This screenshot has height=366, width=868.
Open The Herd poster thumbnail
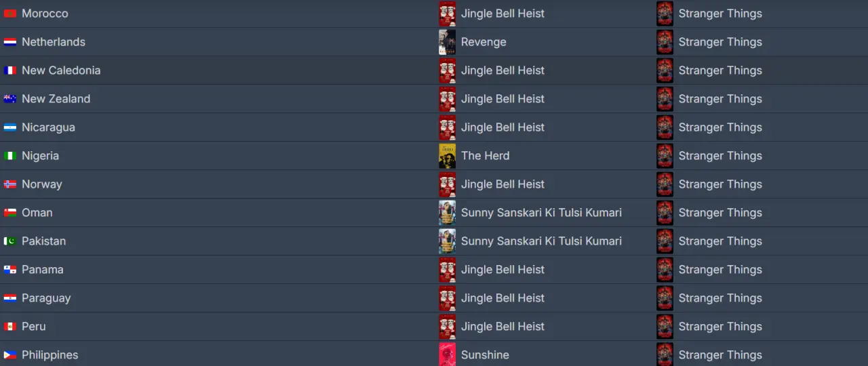coord(447,156)
